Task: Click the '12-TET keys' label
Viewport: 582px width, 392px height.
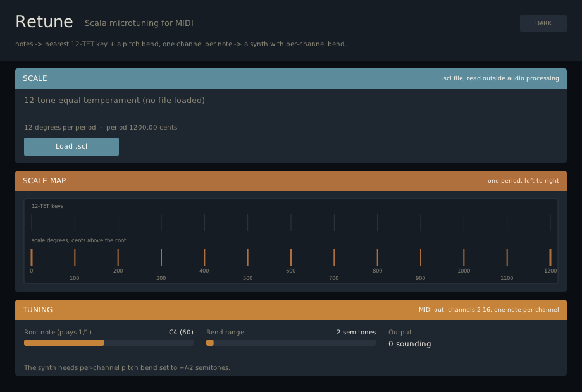Action: point(47,206)
